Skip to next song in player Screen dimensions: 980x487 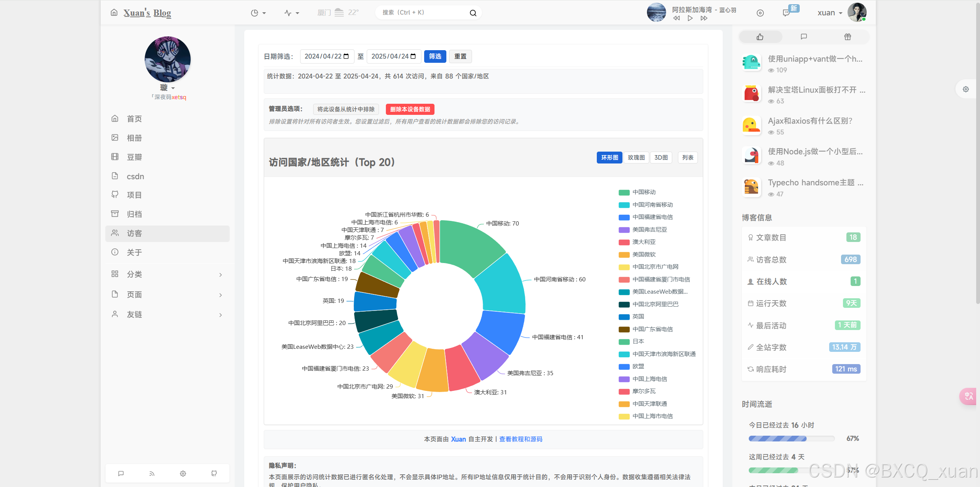tap(704, 18)
